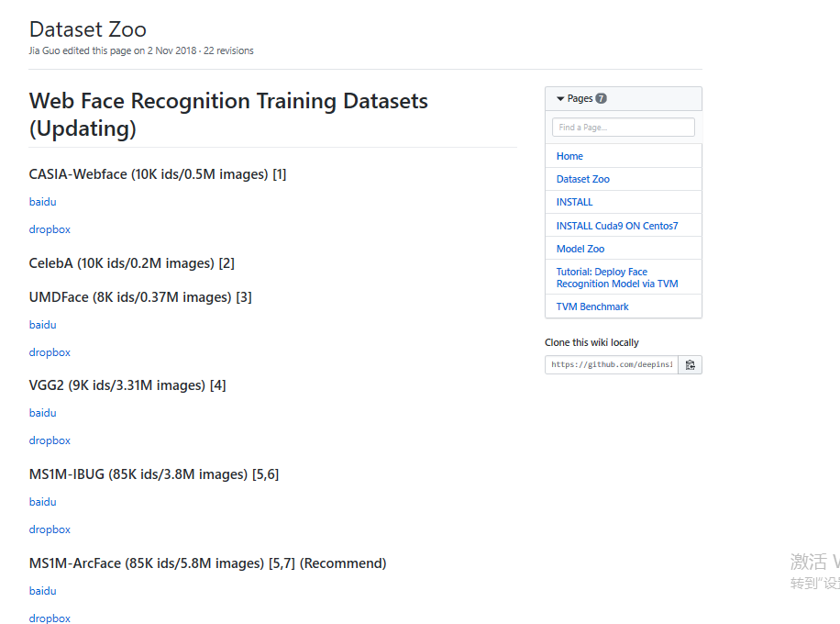Viewport: 840px width, 624px height.
Task: Click the copy clone URL clipboard icon
Action: (x=691, y=364)
